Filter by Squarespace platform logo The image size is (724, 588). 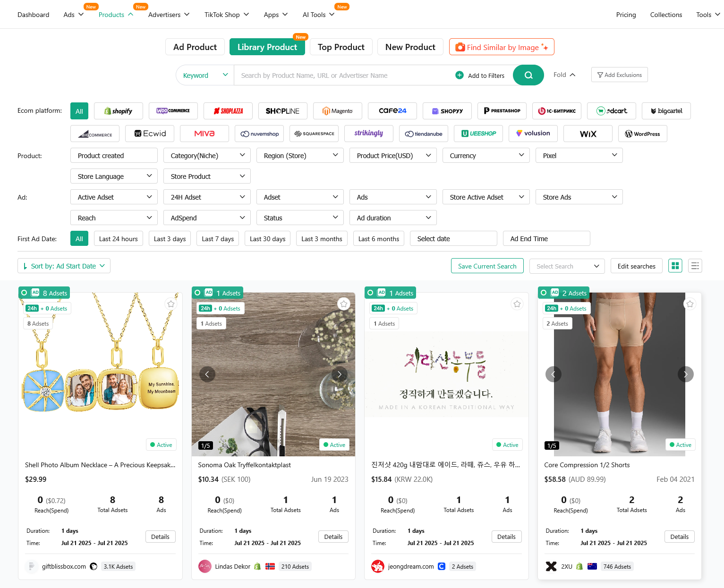click(x=314, y=134)
